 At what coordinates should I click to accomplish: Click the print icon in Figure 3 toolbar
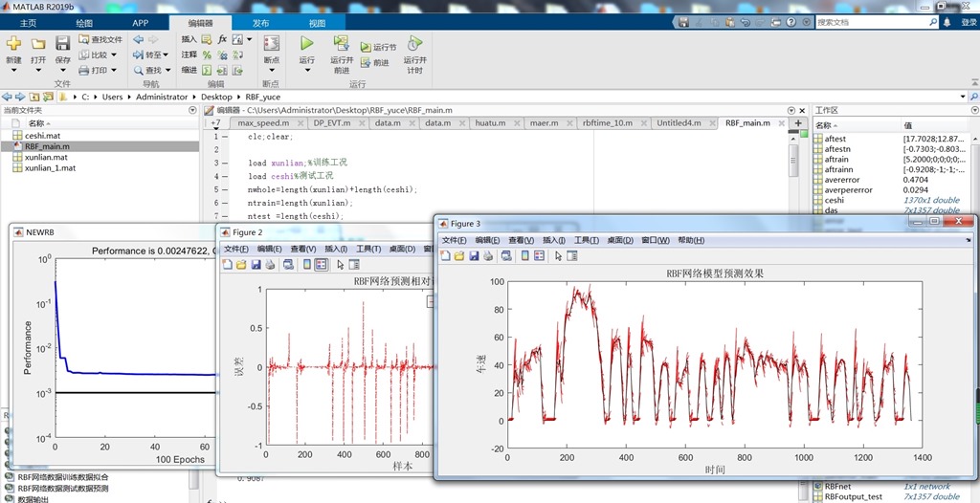tap(487, 255)
